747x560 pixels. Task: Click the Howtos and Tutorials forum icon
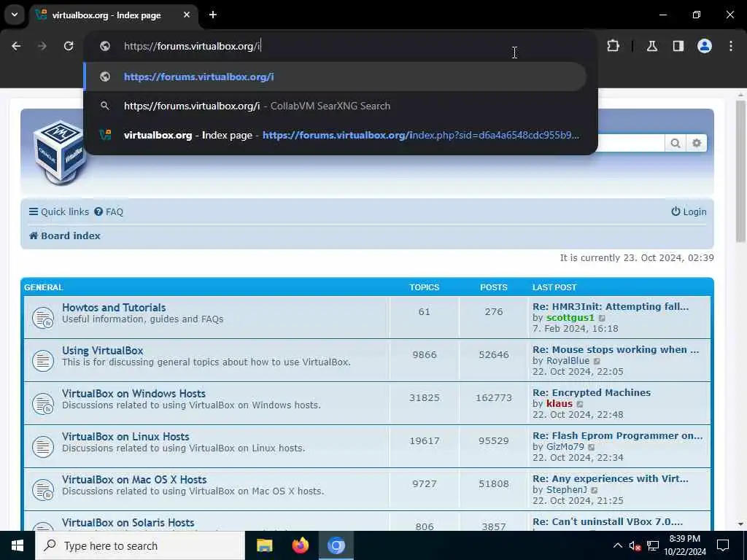[43, 318]
